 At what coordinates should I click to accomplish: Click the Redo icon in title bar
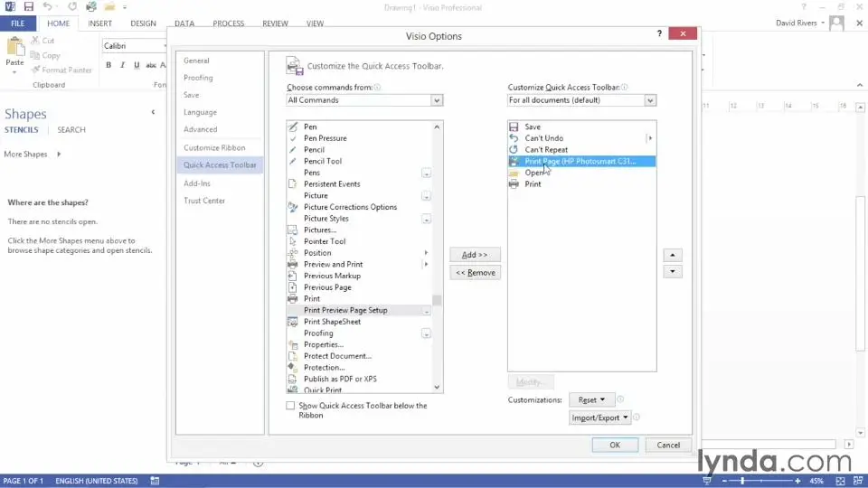point(72,7)
